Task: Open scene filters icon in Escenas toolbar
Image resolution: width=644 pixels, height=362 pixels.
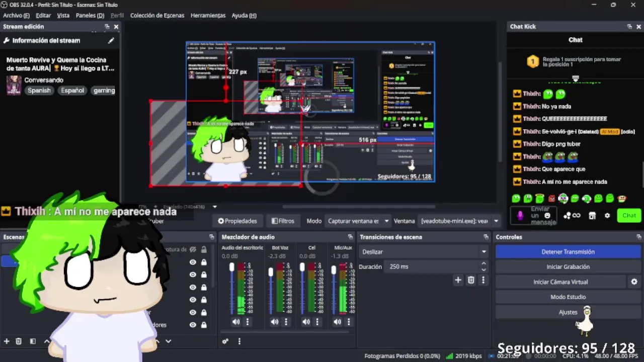Action: point(33,341)
